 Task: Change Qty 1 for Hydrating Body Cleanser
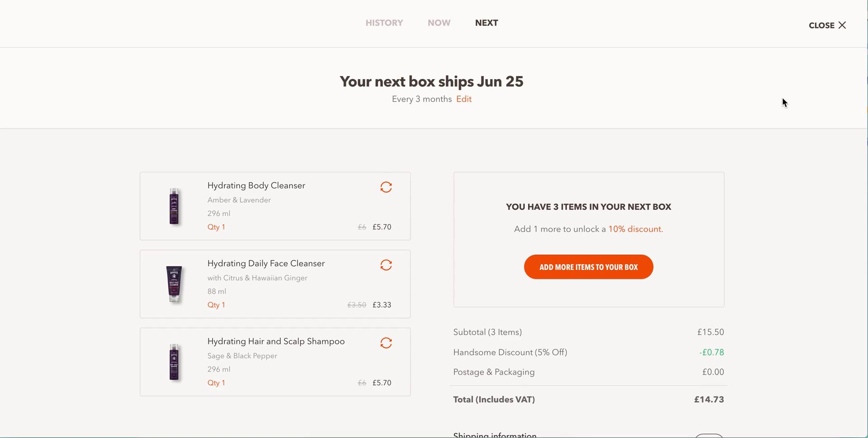(x=216, y=227)
